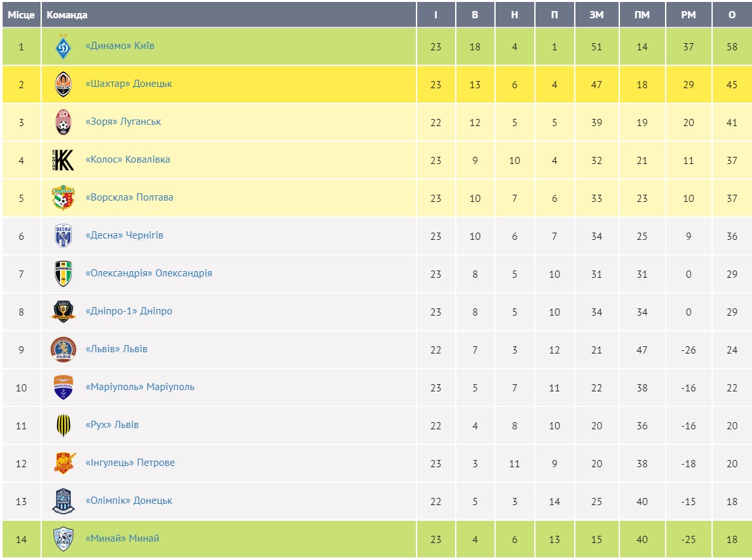Open the «Олімпік» Донецьк team link
The height and width of the screenshot is (560, 752).
pos(129,501)
